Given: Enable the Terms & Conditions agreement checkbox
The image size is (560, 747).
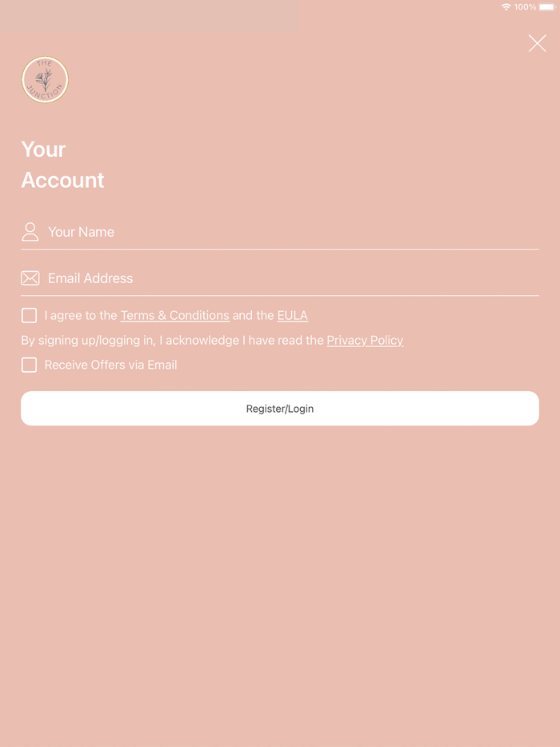Looking at the screenshot, I should coord(29,315).
